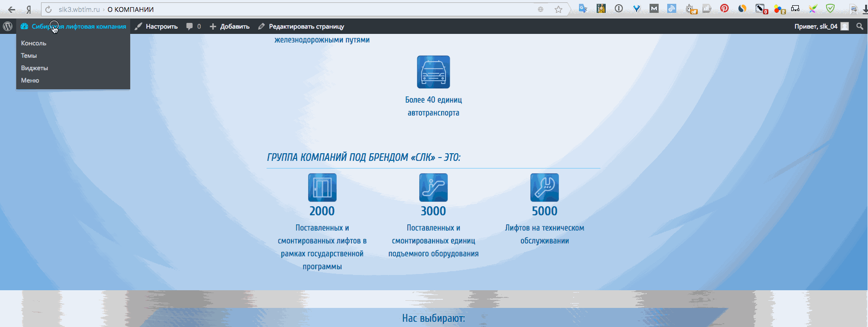Viewport: 868px width, 327px height.
Task: Open Консоль from the dropdown
Action: point(33,43)
